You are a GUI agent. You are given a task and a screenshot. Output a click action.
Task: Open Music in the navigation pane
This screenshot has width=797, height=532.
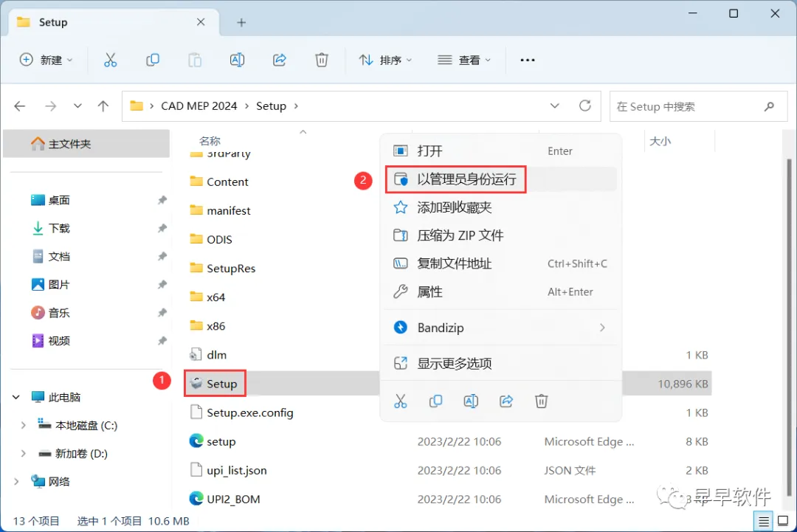tap(59, 313)
